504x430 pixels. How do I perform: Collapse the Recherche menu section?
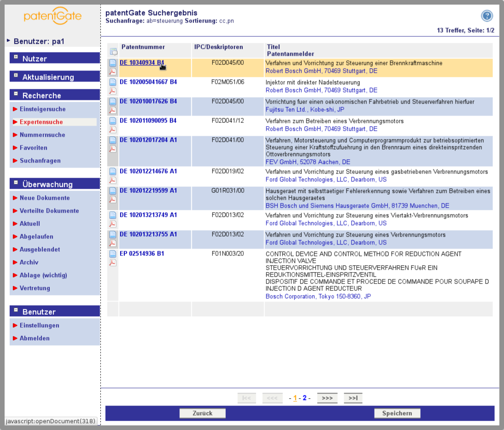tap(16, 93)
